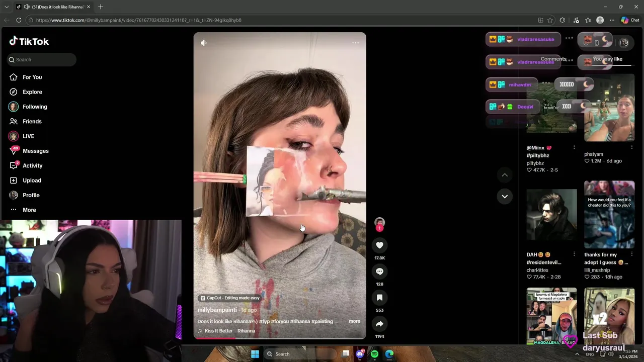This screenshot has width=644, height=362.
Task: Click the TikTok logo
Action: point(29,41)
